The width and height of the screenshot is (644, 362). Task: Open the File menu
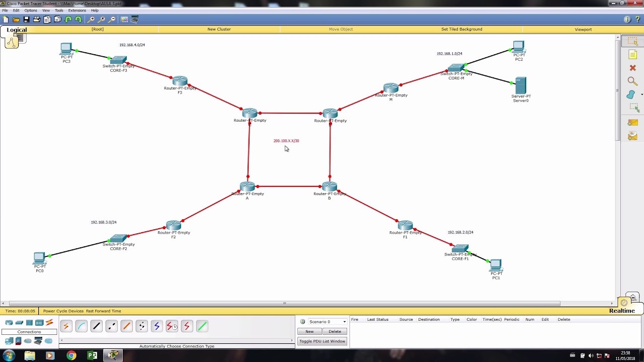pos(5,11)
